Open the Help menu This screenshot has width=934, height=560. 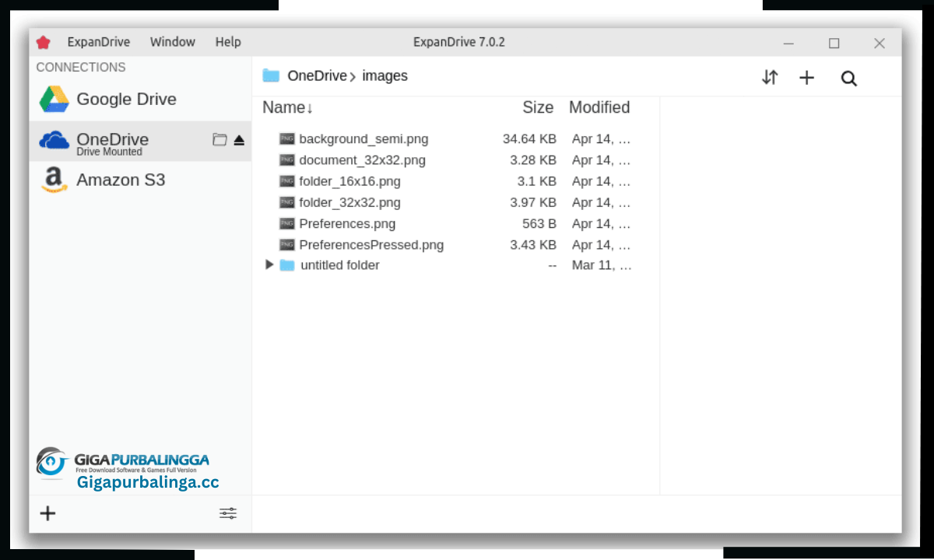[x=228, y=42]
